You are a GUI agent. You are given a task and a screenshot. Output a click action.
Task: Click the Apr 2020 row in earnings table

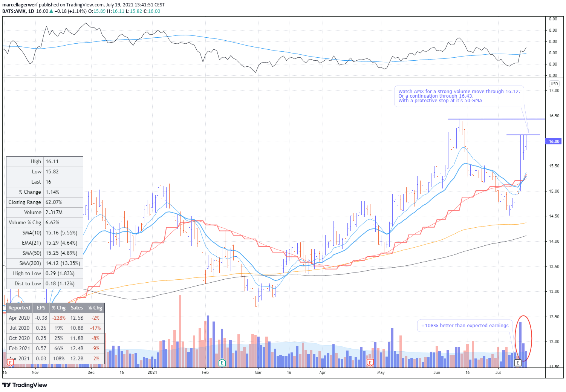[x=55, y=318]
